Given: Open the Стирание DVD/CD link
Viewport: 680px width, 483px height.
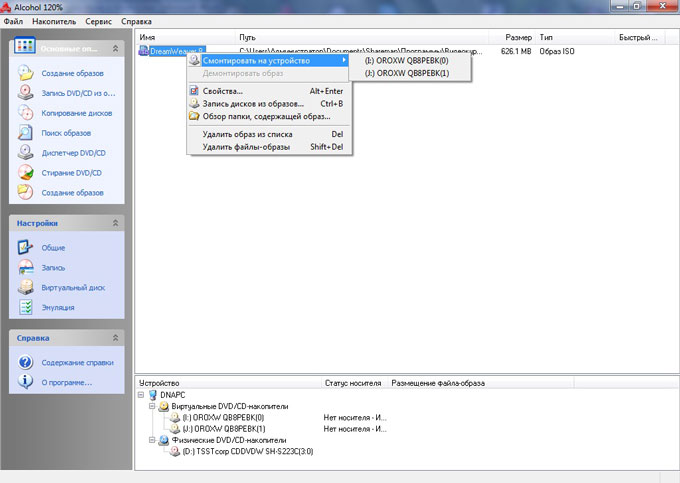Looking at the screenshot, I should tap(72, 173).
